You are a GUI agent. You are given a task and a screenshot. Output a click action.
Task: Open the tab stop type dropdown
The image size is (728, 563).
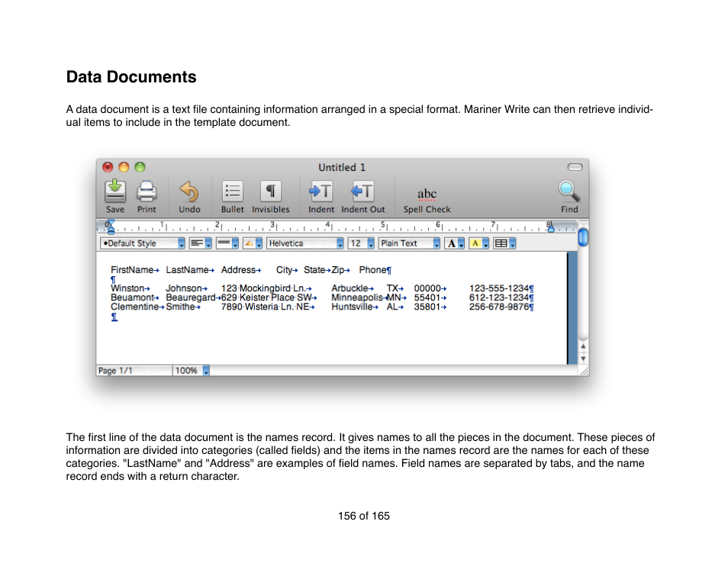[253, 243]
